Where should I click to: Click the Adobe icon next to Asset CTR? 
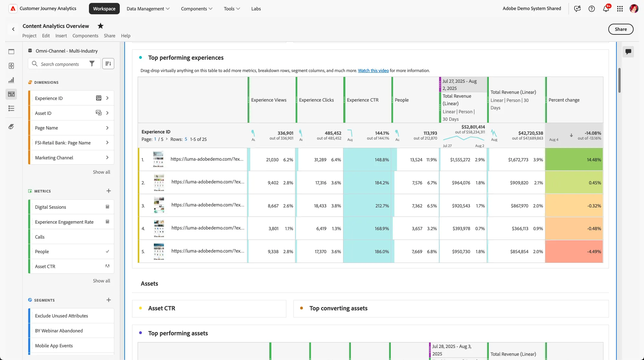107,266
